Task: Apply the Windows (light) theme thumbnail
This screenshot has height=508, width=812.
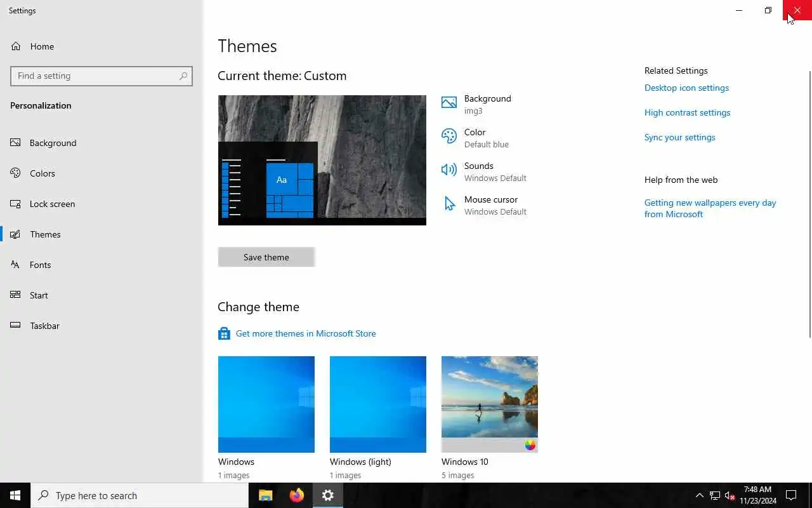Action: (x=378, y=404)
